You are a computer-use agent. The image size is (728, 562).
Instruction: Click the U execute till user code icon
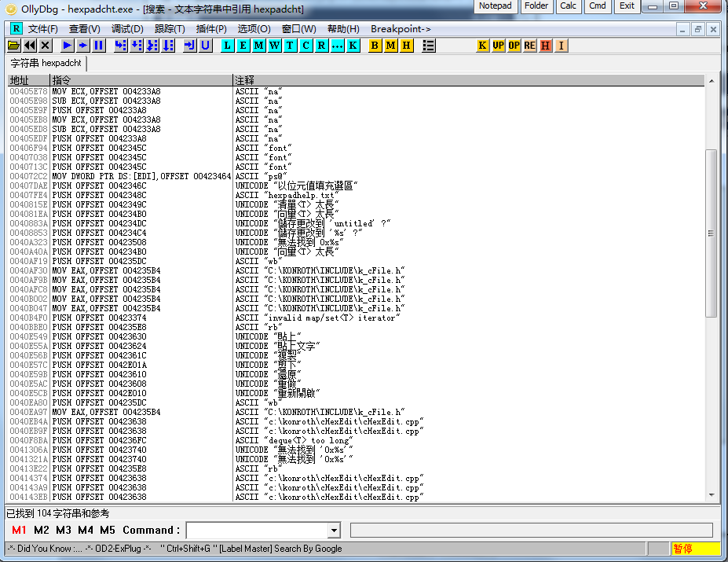205,46
